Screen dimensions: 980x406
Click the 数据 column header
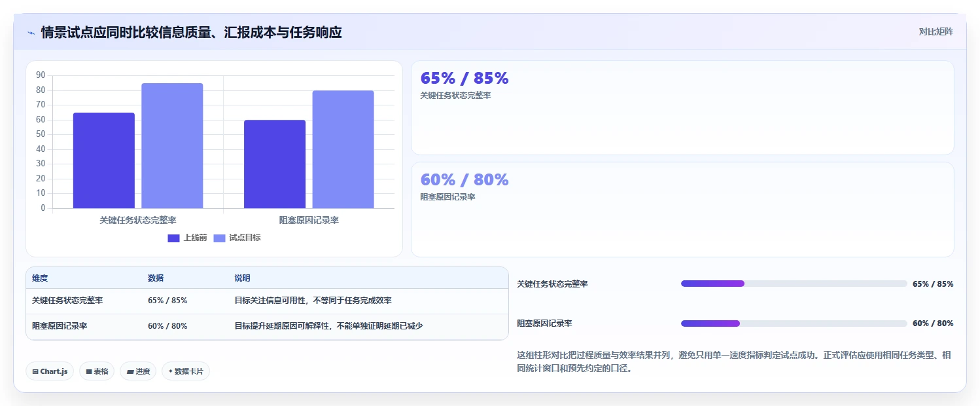156,278
